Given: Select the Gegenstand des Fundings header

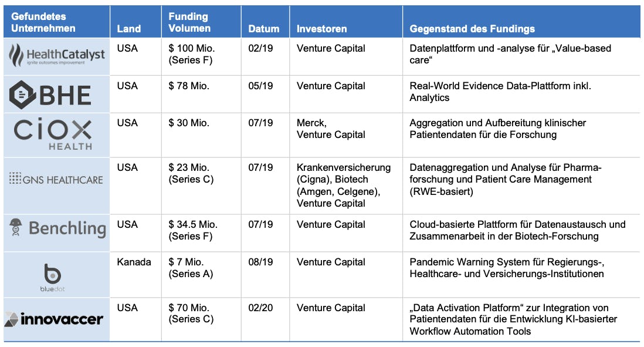Looking at the screenshot, I should [472, 29].
